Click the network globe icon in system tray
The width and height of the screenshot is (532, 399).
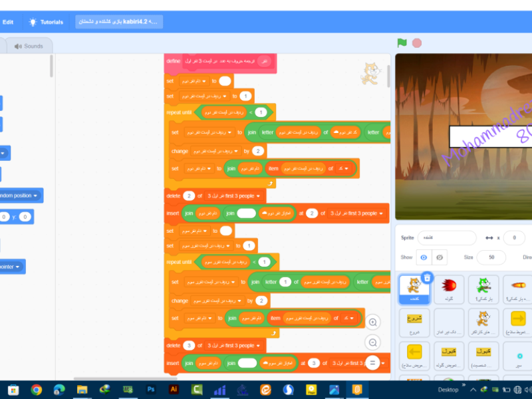pyautogui.click(x=517, y=390)
